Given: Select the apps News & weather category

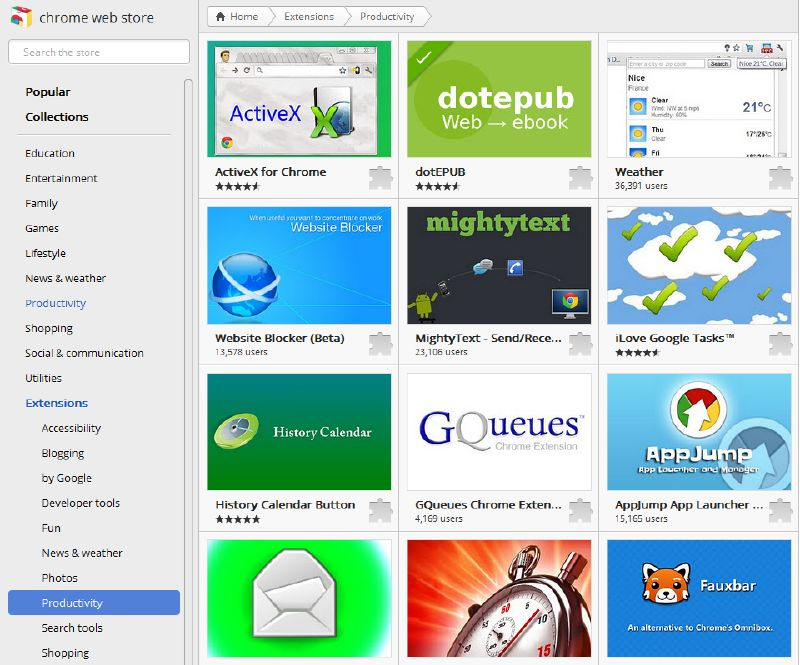Looking at the screenshot, I should (x=65, y=278).
